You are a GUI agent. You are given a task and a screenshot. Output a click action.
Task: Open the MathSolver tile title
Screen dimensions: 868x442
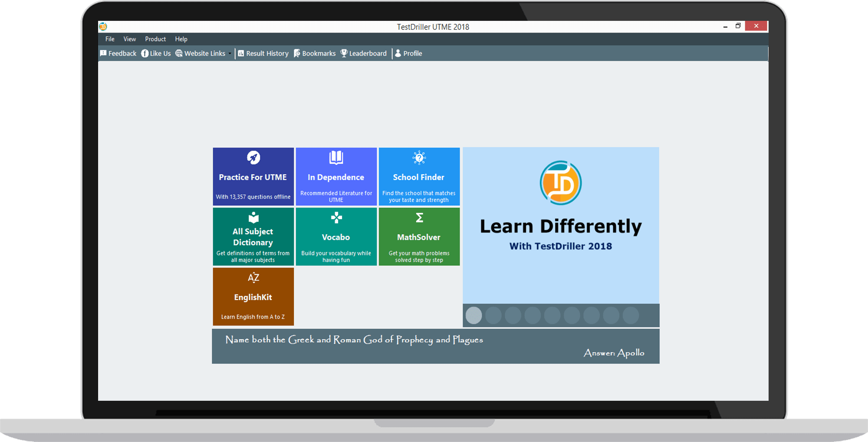tap(419, 237)
